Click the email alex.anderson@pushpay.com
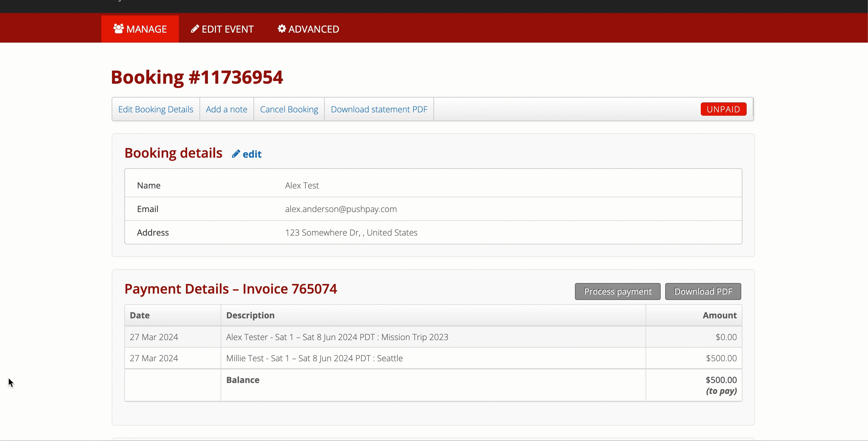 tap(341, 209)
